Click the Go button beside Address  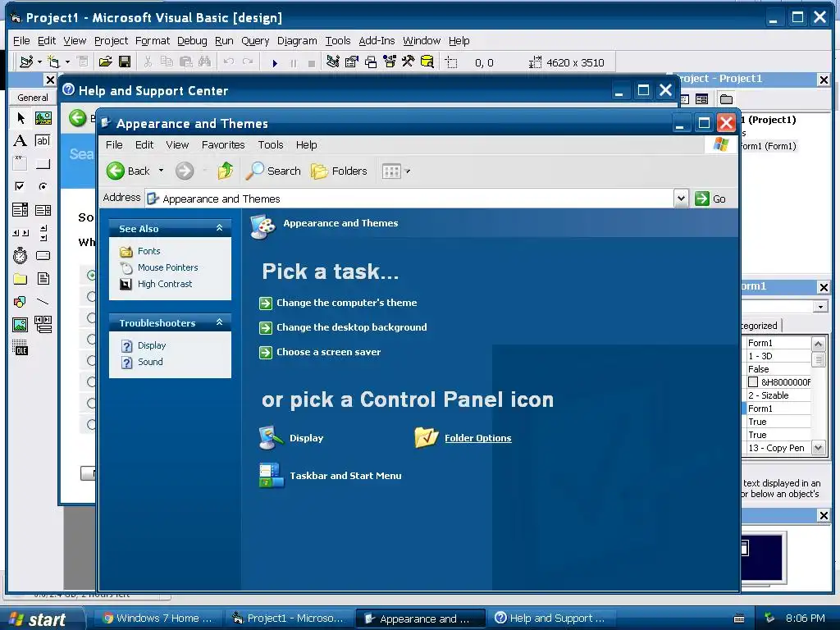tap(710, 199)
